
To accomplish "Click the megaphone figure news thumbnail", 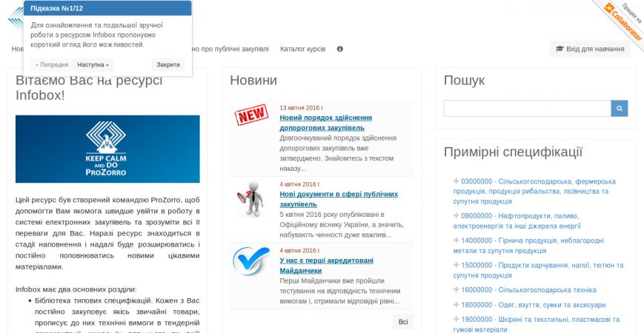I will [250, 198].
